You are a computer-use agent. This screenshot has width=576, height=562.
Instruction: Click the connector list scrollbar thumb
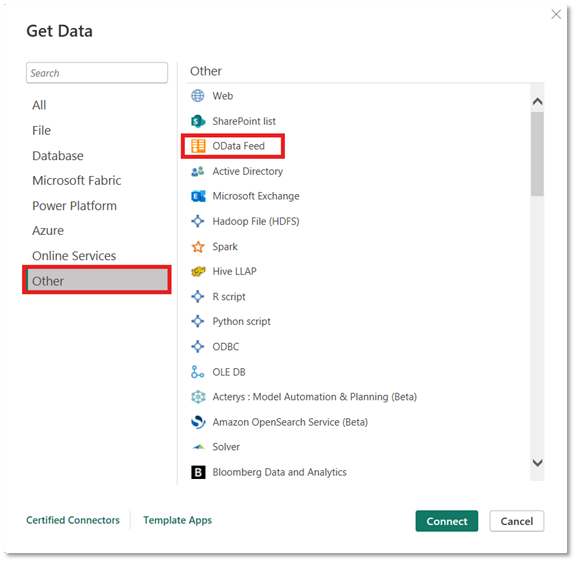(537, 154)
